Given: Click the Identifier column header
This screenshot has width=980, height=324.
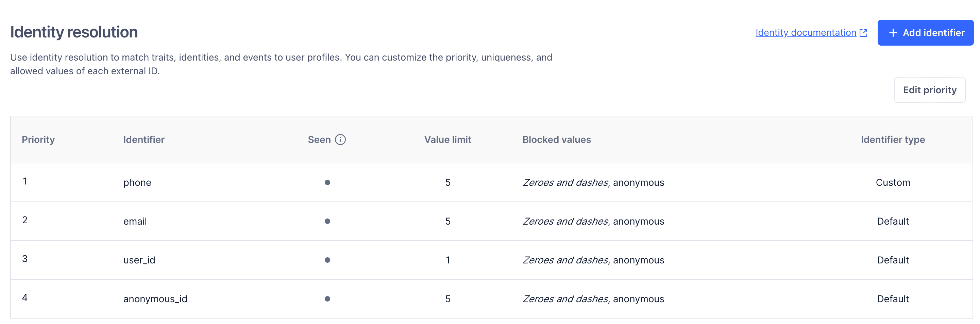Looking at the screenshot, I should (143, 139).
